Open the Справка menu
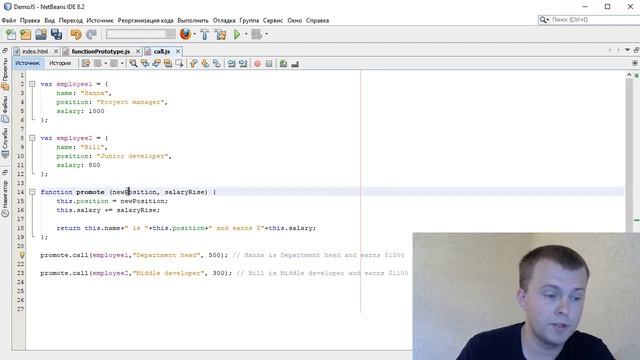This screenshot has width=640, height=360. click(x=317, y=20)
